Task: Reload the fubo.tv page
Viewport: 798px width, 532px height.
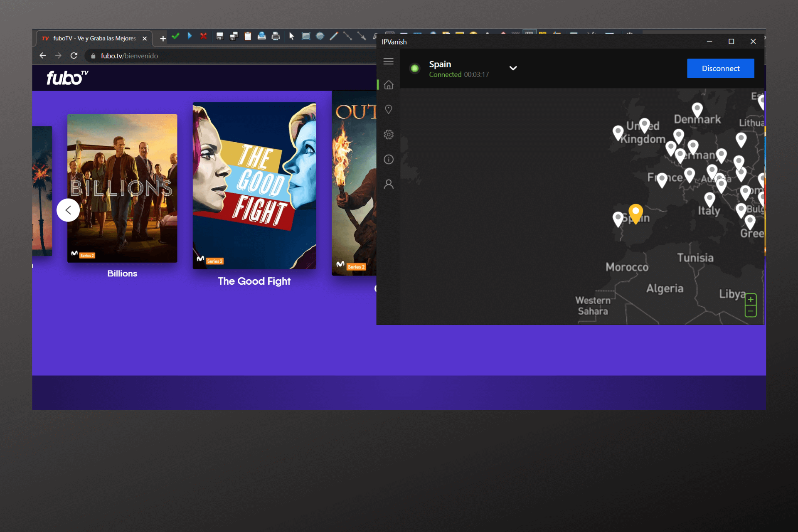Action: (74, 56)
